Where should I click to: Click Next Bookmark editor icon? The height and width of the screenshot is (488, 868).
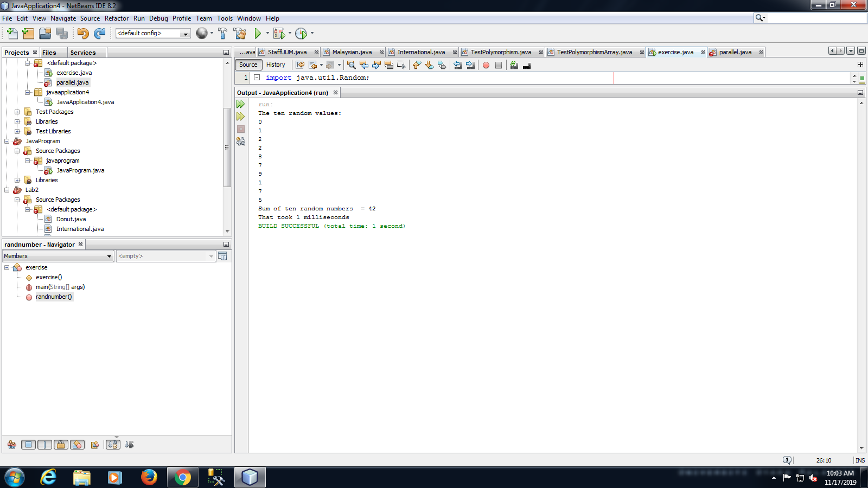pos(429,65)
